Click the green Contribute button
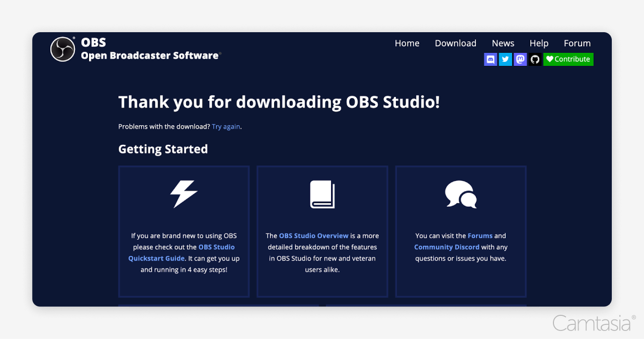 (x=568, y=59)
